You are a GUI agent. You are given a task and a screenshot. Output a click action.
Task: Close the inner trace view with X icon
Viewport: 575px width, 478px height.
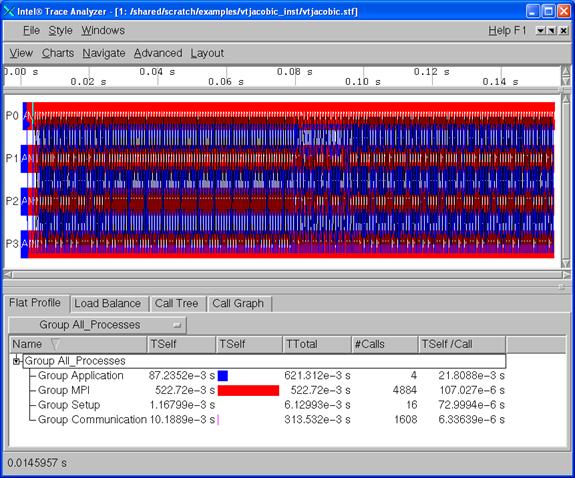tap(564, 31)
